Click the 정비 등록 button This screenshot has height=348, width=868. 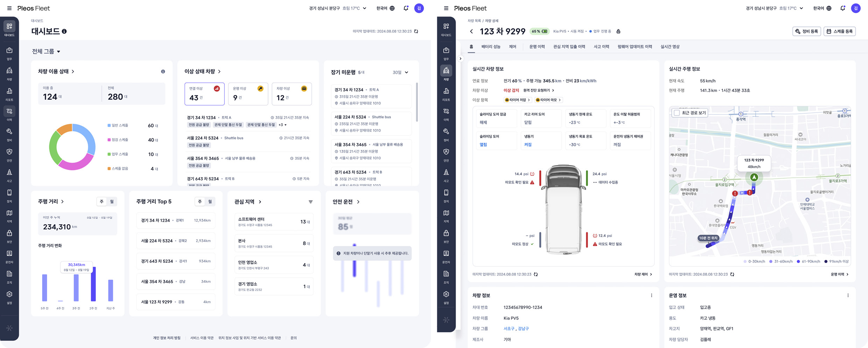806,31
